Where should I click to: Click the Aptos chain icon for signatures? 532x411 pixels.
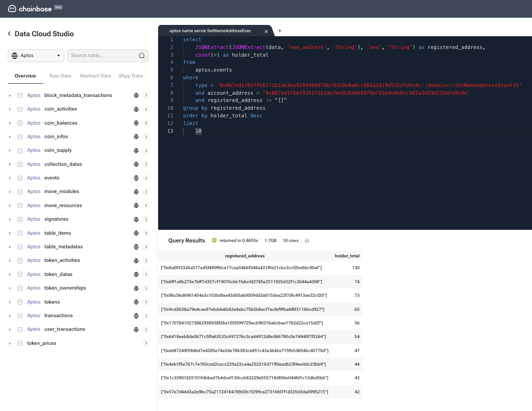point(136,219)
